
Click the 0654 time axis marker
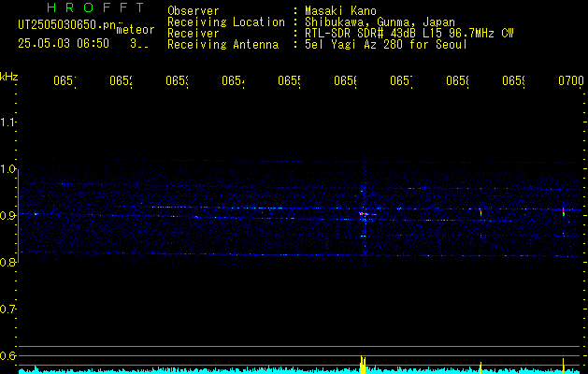(x=233, y=80)
